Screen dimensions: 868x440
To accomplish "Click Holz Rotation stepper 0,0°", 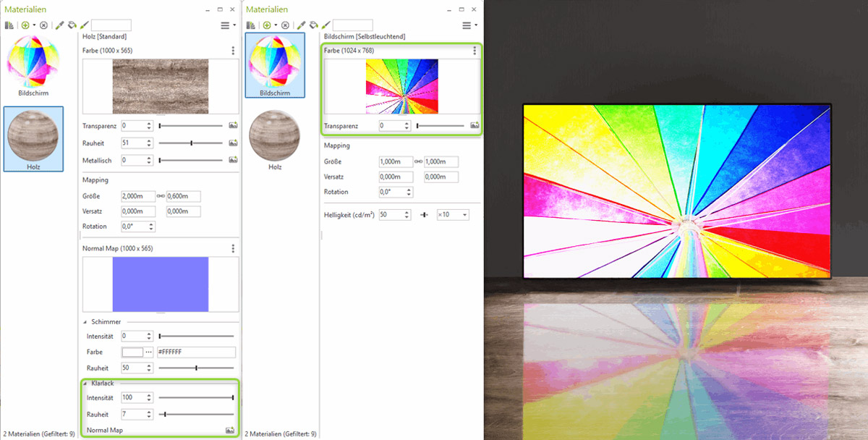I will click(x=138, y=227).
